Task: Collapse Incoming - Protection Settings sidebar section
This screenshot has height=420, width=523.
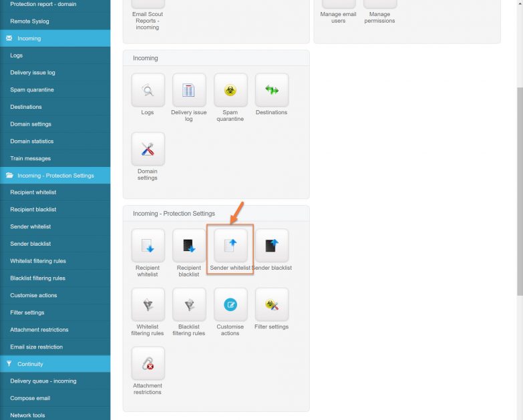Action: pos(55,176)
